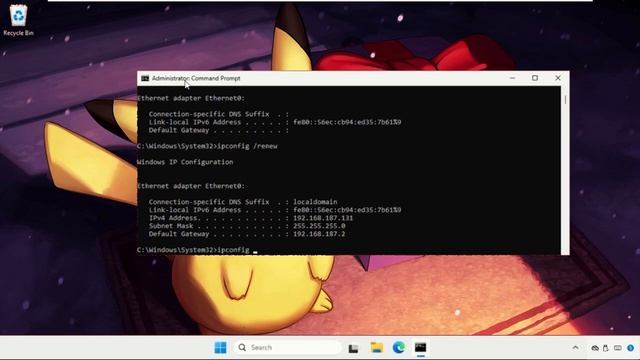Launch Microsoft Edge from the taskbar
The height and width of the screenshot is (360, 640).
tap(399, 347)
